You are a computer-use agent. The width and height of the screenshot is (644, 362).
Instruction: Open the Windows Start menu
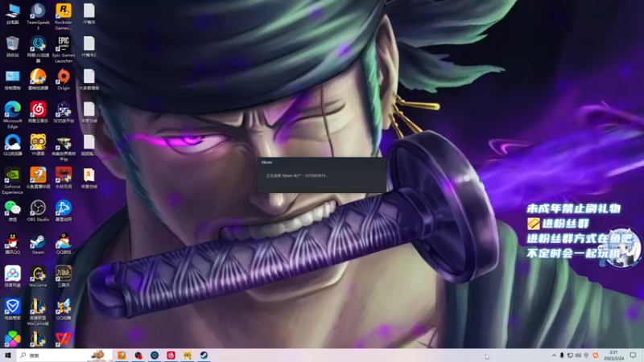(x=8, y=355)
